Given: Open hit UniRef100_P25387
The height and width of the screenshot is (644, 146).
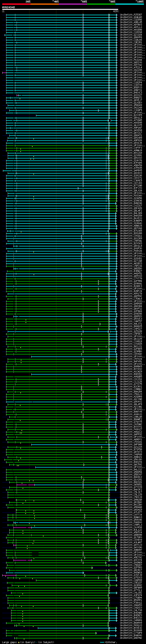Looking at the screenshot, I should pyautogui.click(x=131, y=15).
